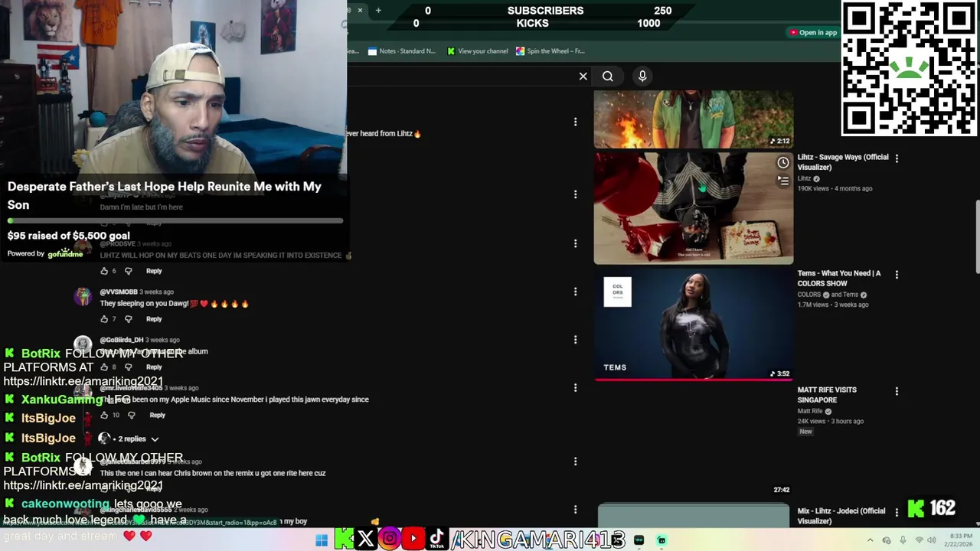Reply to the GoBiirds_DH comment

[x=154, y=367]
